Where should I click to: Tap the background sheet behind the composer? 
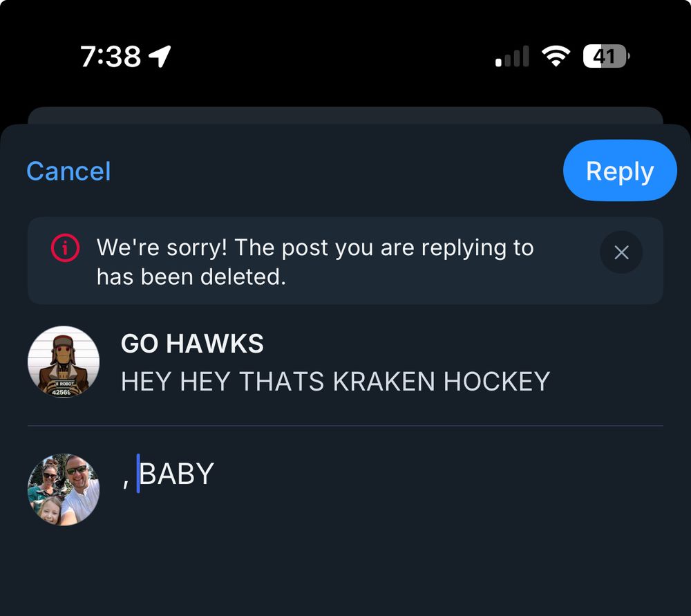click(x=345, y=115)
